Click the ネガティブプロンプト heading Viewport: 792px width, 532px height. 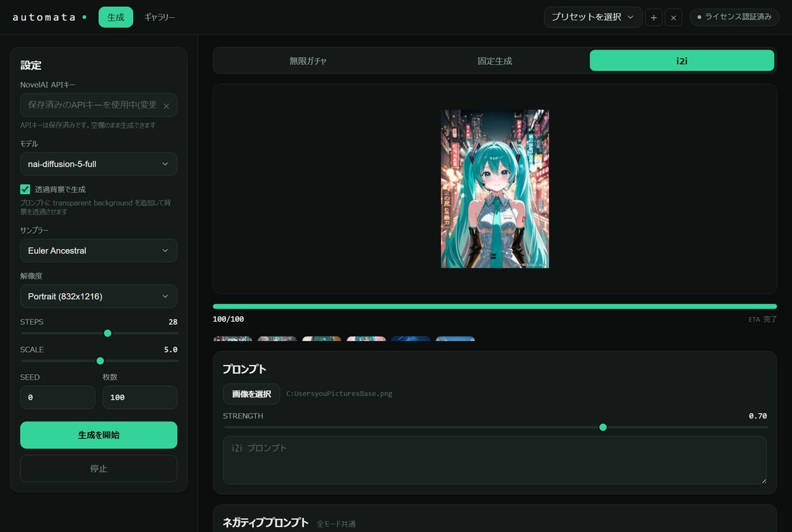click(x=266, y=523)
